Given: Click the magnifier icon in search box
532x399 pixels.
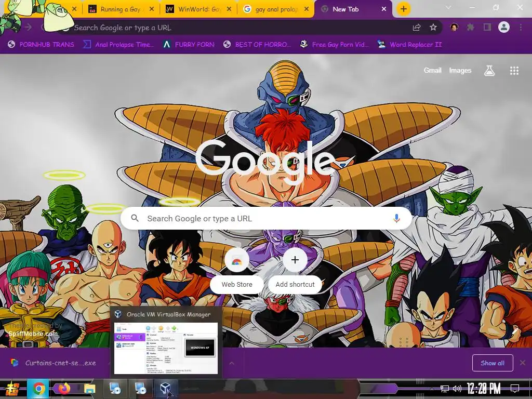Looking at the screenshot, I should pyautogui.click(x=135, y=218).
